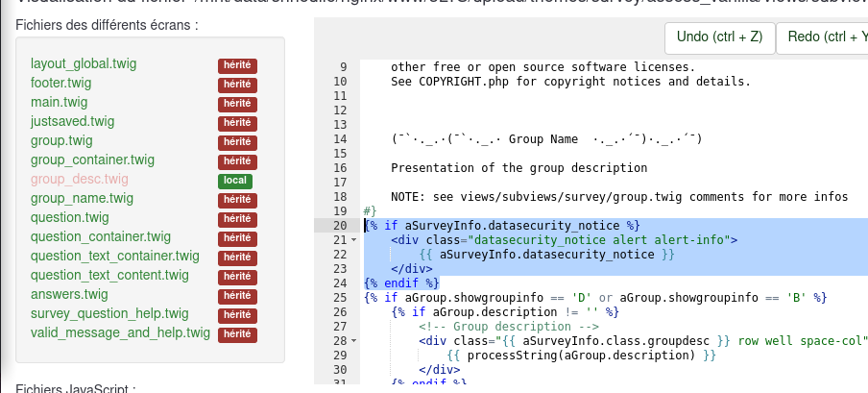Collapse code fold at line 28
The width and height of the screenshot is (868, 393).
click(x=354, y=341)
